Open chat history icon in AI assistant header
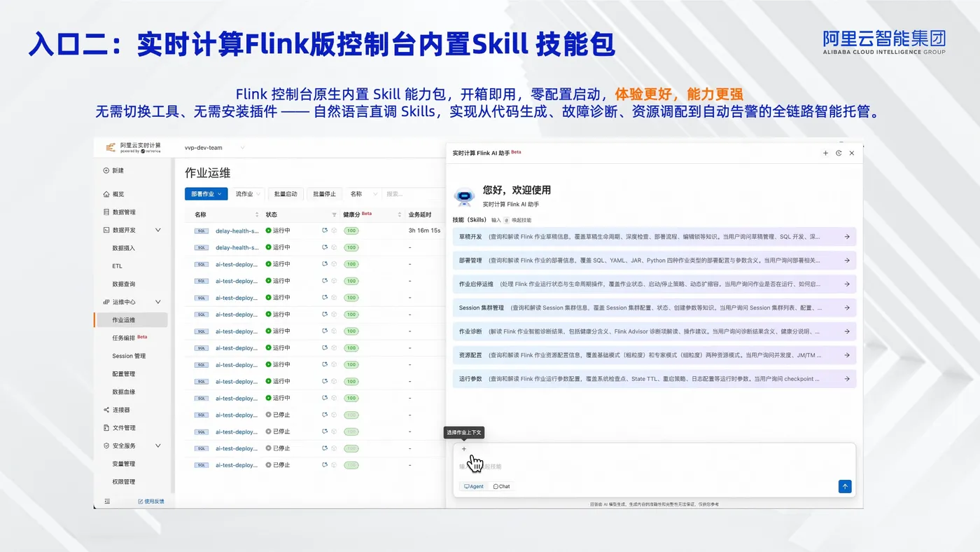 click(839, 153)
